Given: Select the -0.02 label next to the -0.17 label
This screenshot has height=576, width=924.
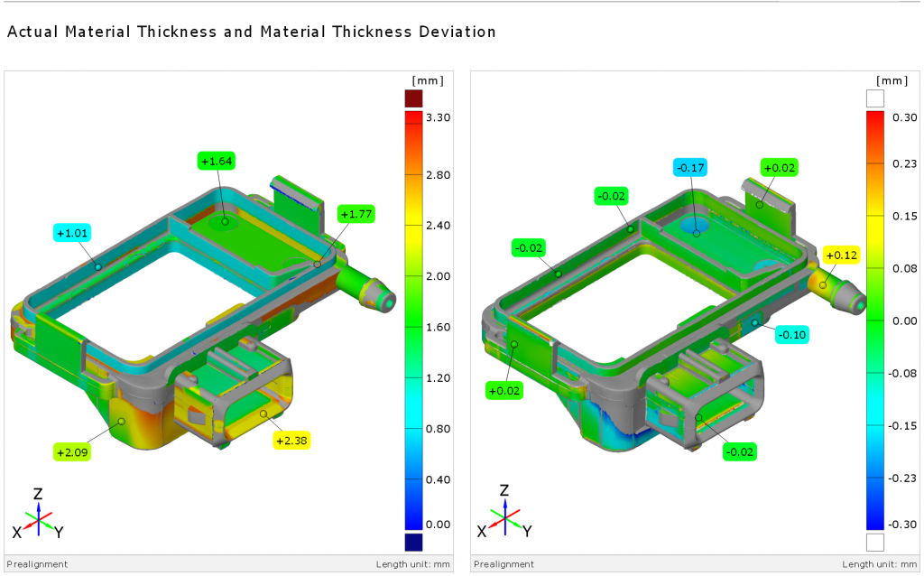Looking at the screenshot, I should [x=611, y=196].
